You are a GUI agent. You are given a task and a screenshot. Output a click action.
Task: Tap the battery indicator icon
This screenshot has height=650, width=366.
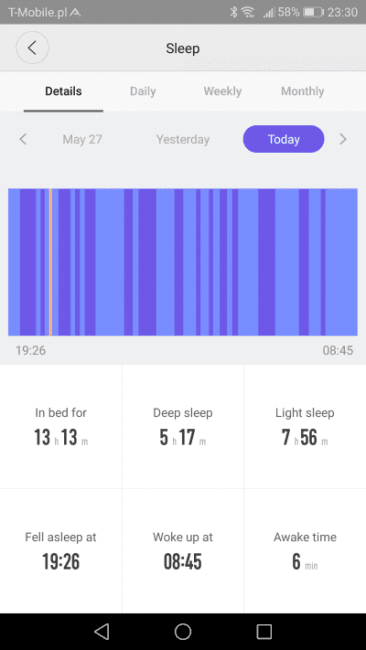click(x=313, y=12)
